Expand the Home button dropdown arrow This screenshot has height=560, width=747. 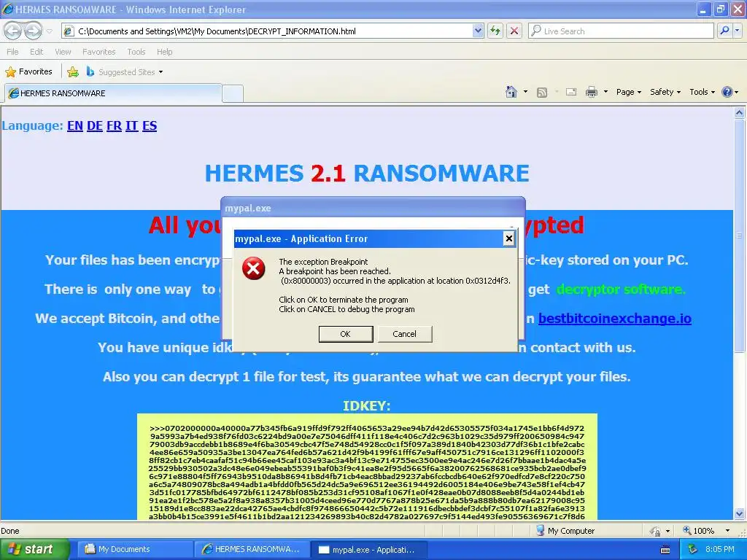525,92
